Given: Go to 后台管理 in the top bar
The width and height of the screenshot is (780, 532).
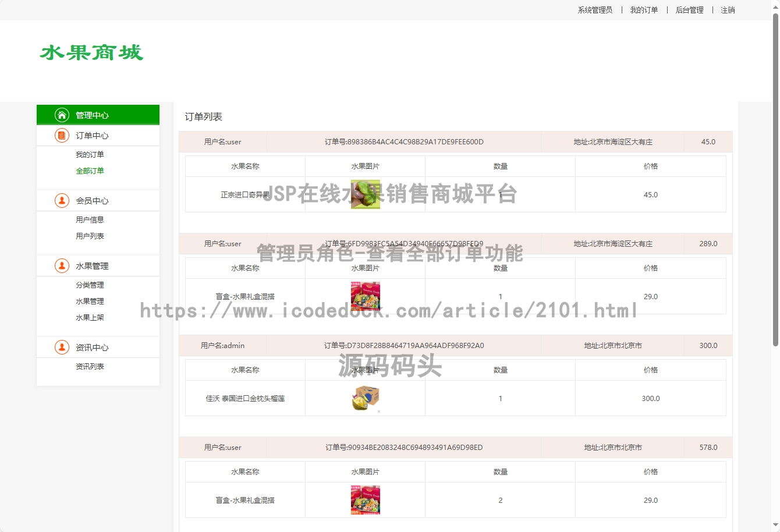Looking at the screenshot, I should (x=689, y=10).
